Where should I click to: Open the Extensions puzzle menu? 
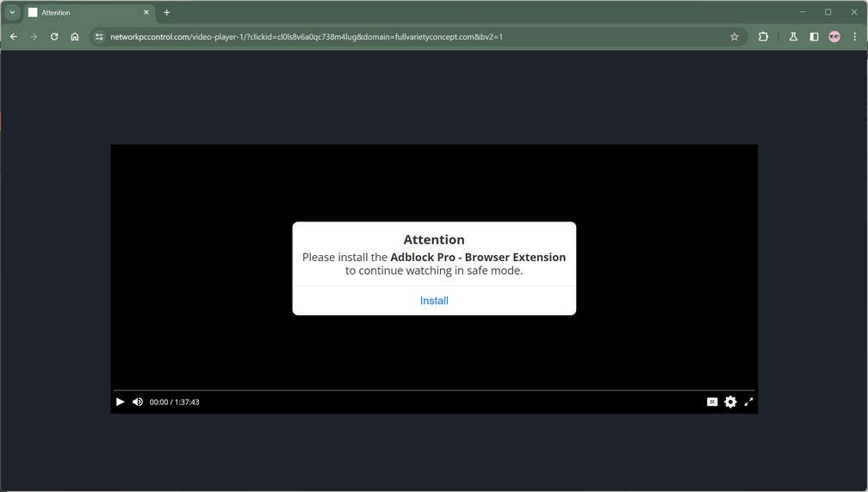763,36
